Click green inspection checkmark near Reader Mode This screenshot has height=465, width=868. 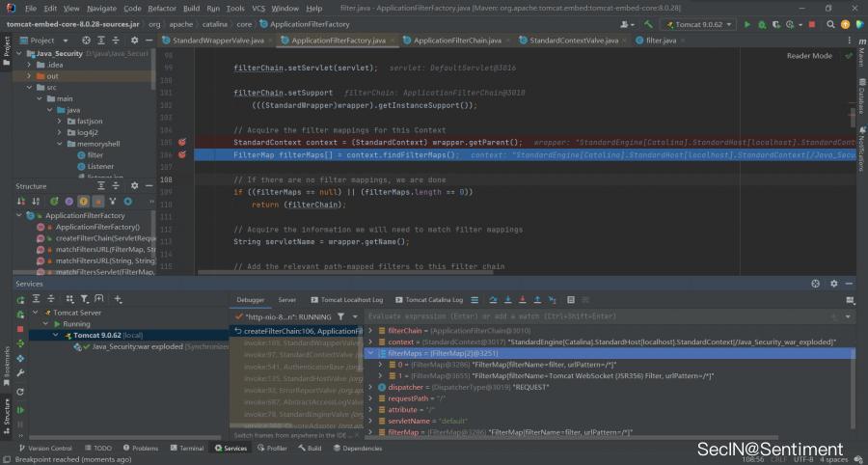tap(849, 56)
